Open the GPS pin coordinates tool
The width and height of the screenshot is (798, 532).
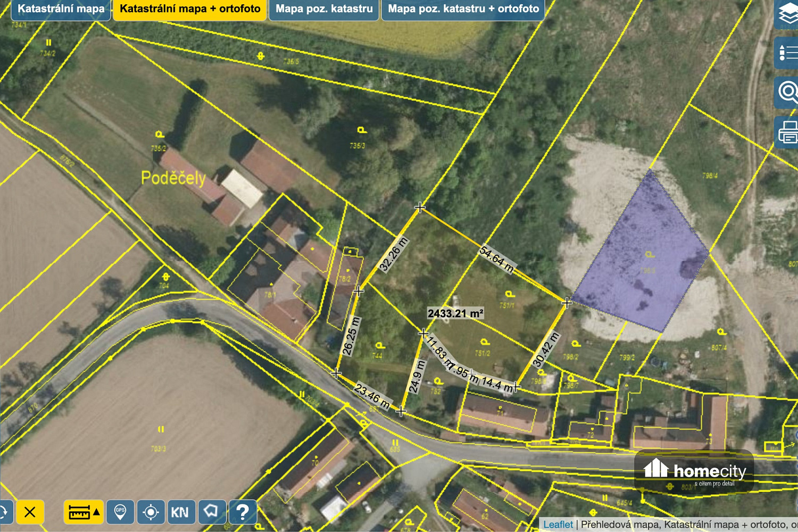(x=120, y=512)
